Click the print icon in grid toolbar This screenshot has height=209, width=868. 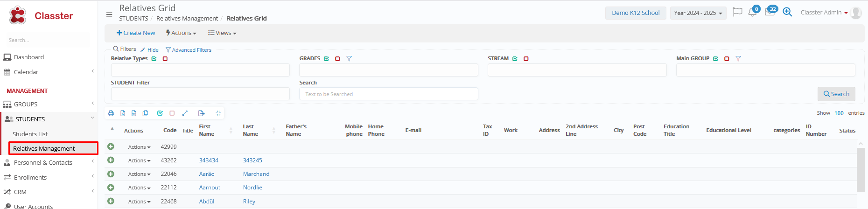click(x=111, y=113)
